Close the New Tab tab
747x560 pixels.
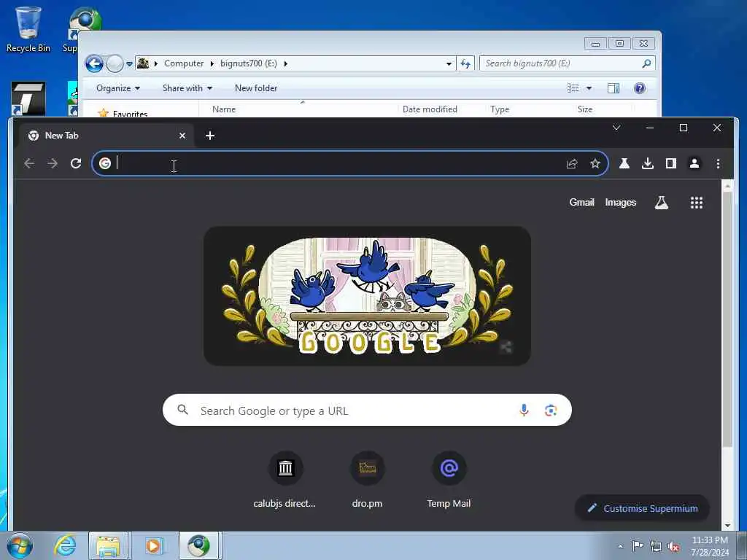(182, 136)
